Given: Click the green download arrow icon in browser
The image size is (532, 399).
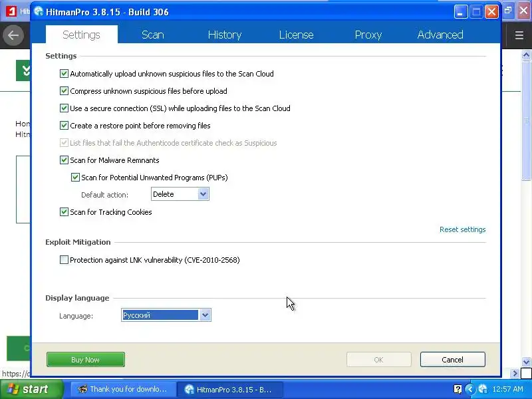Looking at the screenshot, I should 23,70.
